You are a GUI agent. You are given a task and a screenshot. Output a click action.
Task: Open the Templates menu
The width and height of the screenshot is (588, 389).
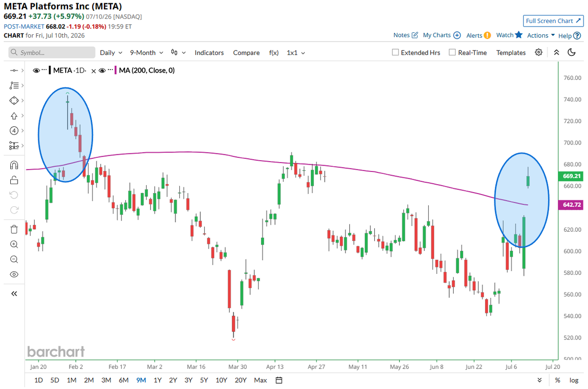[x=511, y=52]
